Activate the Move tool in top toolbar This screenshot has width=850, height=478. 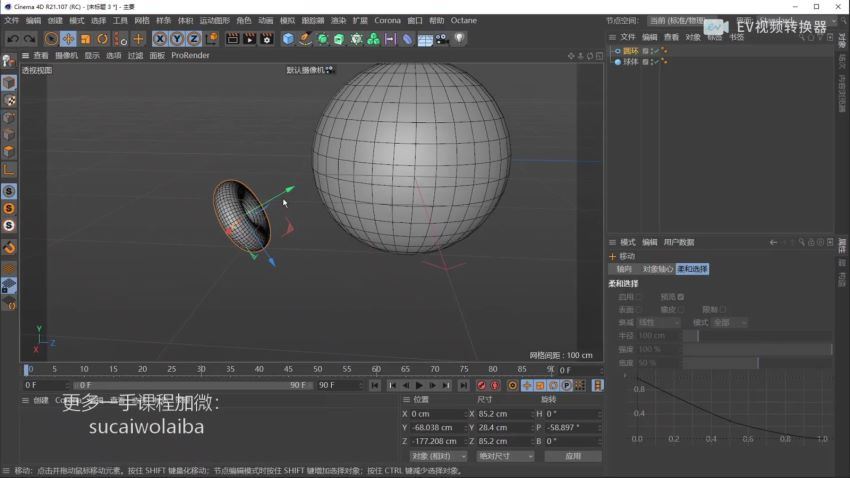[x=68, y=39]
